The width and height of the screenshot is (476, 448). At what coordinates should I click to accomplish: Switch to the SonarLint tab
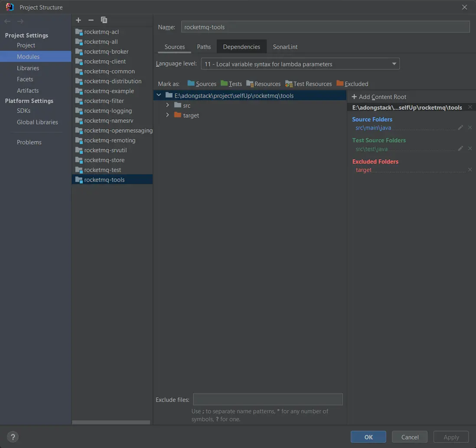(285, 47)
